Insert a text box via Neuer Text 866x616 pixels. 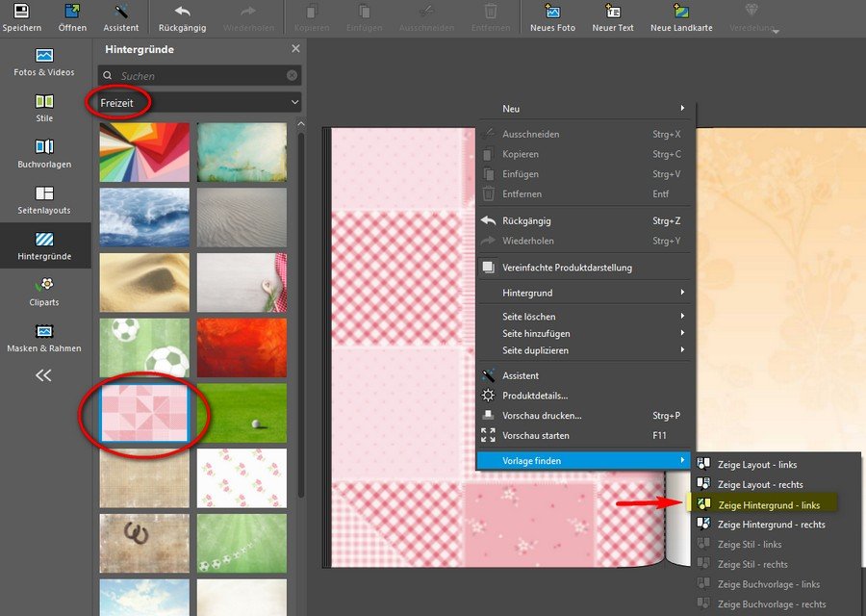(x=613, y=13)
